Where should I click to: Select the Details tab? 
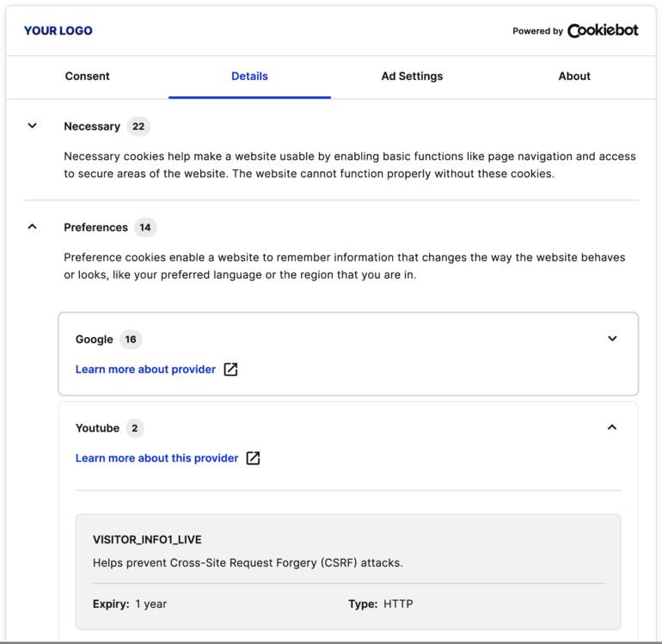249,77
